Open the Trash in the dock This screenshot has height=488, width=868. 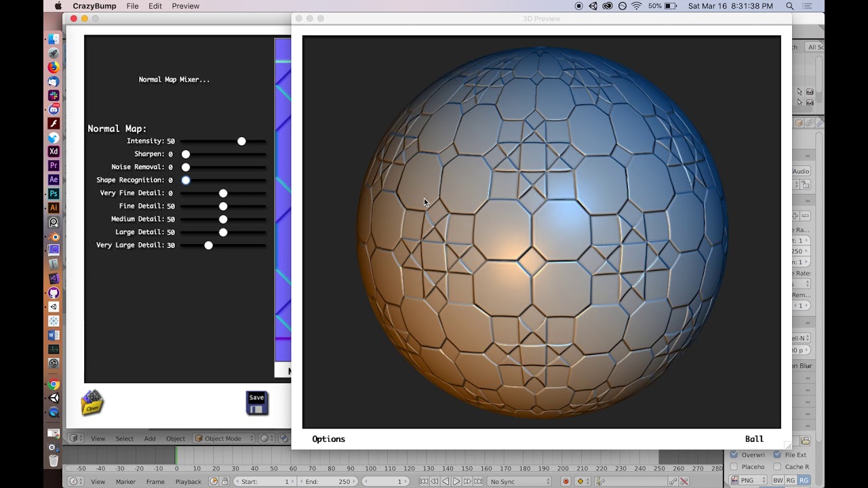pos(54,461)
